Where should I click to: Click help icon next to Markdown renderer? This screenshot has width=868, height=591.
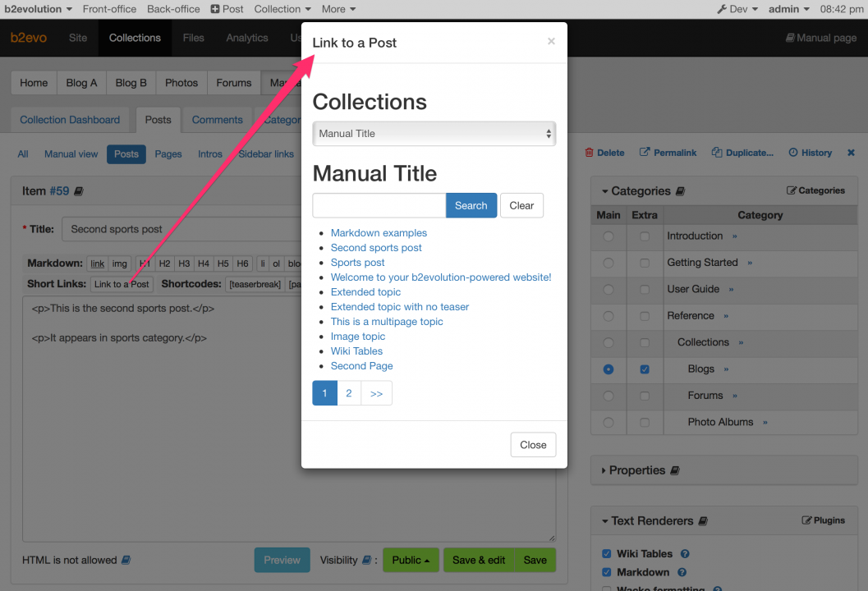[x=682, y=572]
